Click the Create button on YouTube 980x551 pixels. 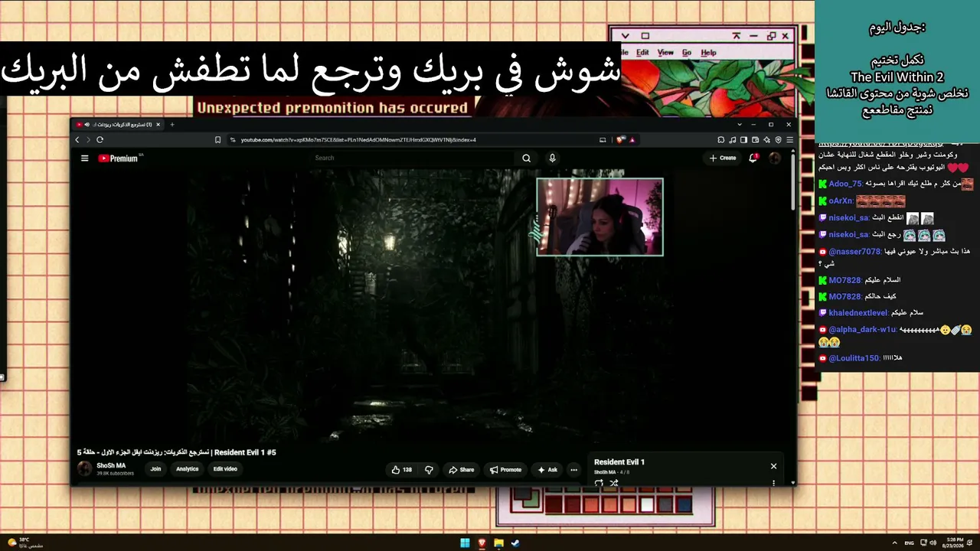coord(723,158)
